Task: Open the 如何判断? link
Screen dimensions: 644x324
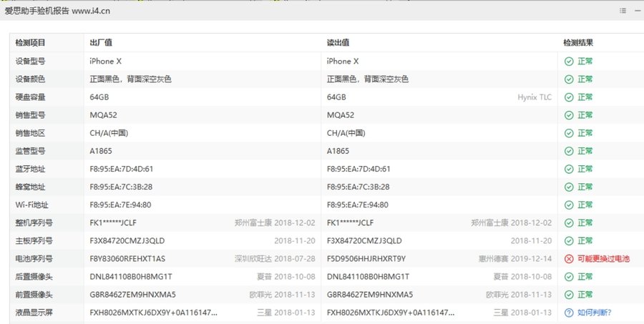Action: coord(595,313)
